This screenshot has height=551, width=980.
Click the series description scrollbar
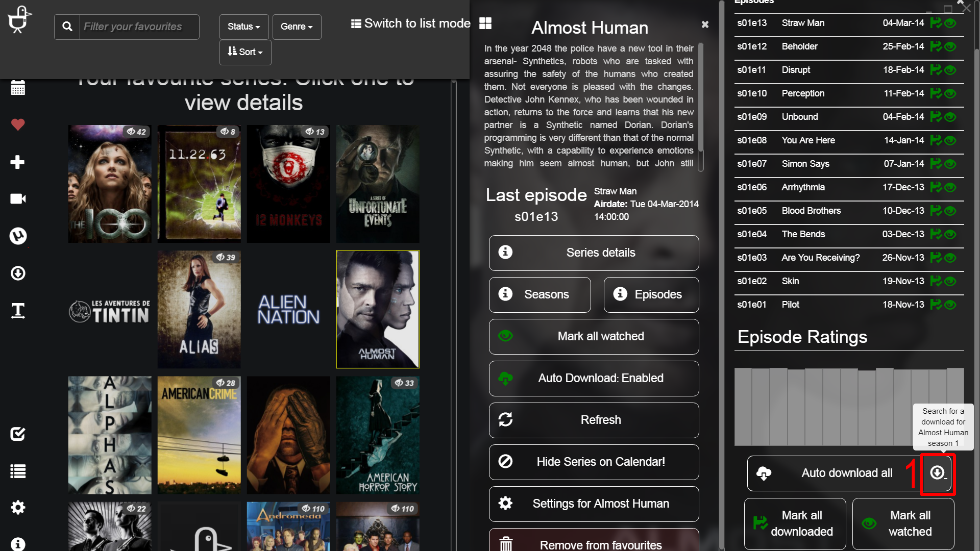point(701,97)
